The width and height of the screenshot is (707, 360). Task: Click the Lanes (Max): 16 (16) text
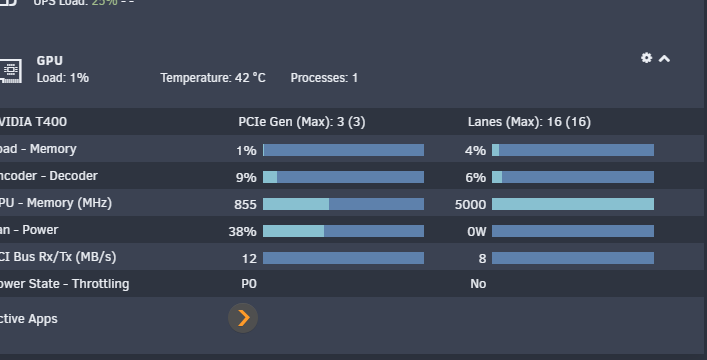point(529,122)
